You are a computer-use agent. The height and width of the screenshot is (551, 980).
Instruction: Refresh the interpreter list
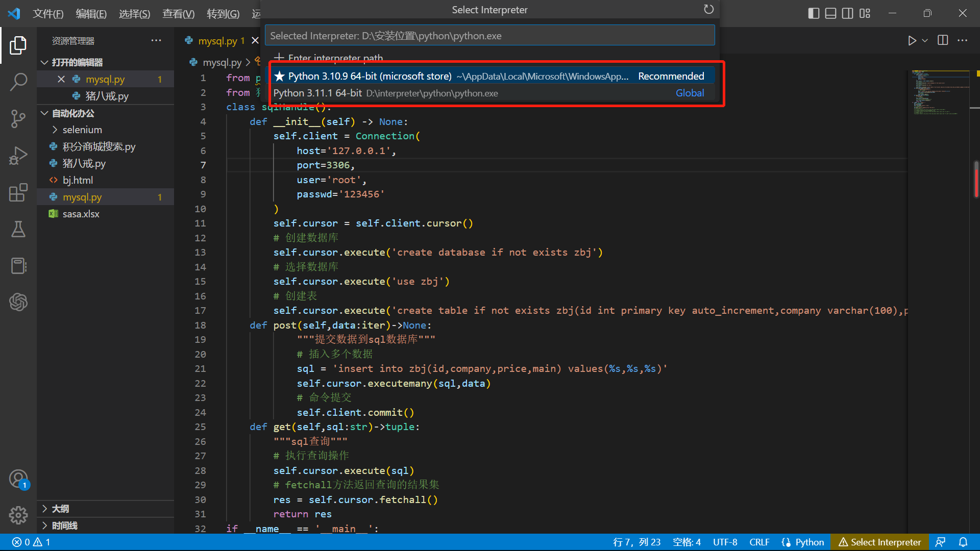click(708, 9)
